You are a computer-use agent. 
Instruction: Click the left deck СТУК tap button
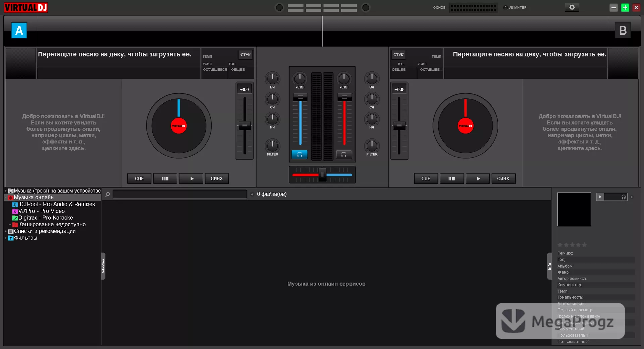click(x=246, y=55)
